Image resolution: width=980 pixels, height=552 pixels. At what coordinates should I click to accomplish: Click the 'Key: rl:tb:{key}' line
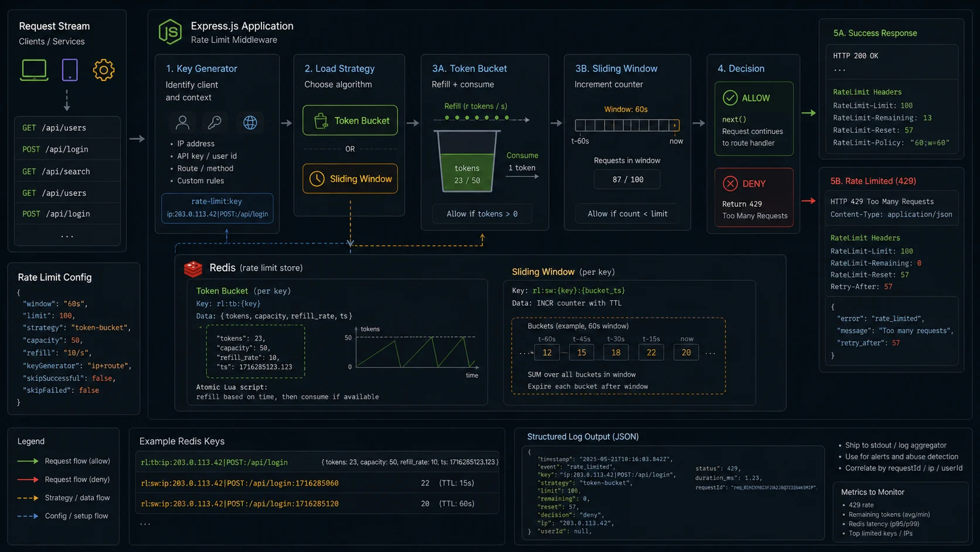(228, 304)
